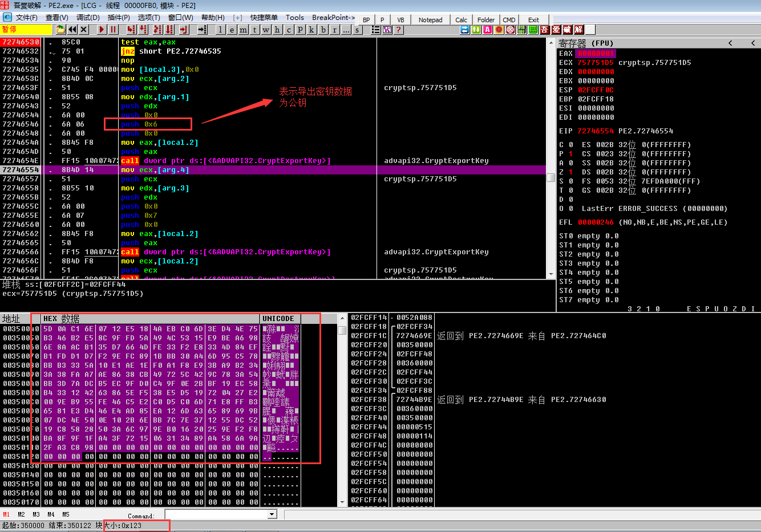
Task: Click the Step Over toolbar icon
Action: (x=143, y=30)
